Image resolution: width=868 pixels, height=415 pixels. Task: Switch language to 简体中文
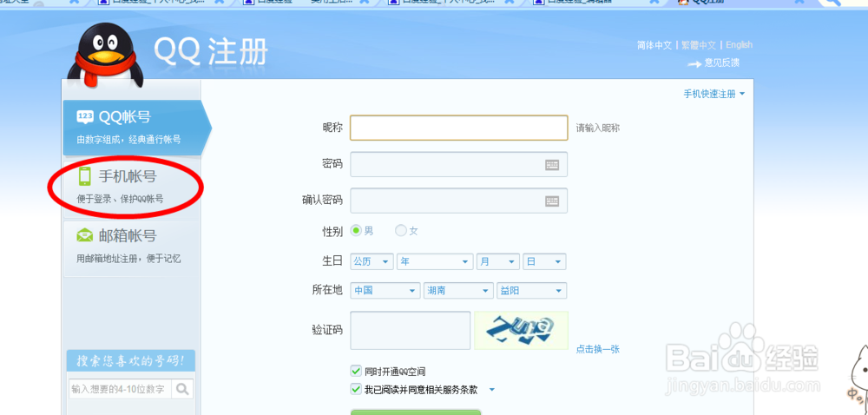coord(654,45)
